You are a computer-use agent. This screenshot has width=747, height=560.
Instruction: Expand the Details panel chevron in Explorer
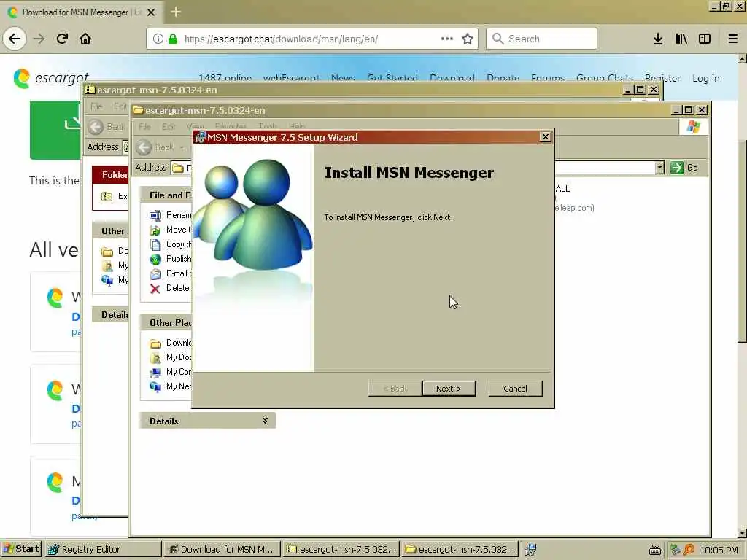click(x=265, y=421)
